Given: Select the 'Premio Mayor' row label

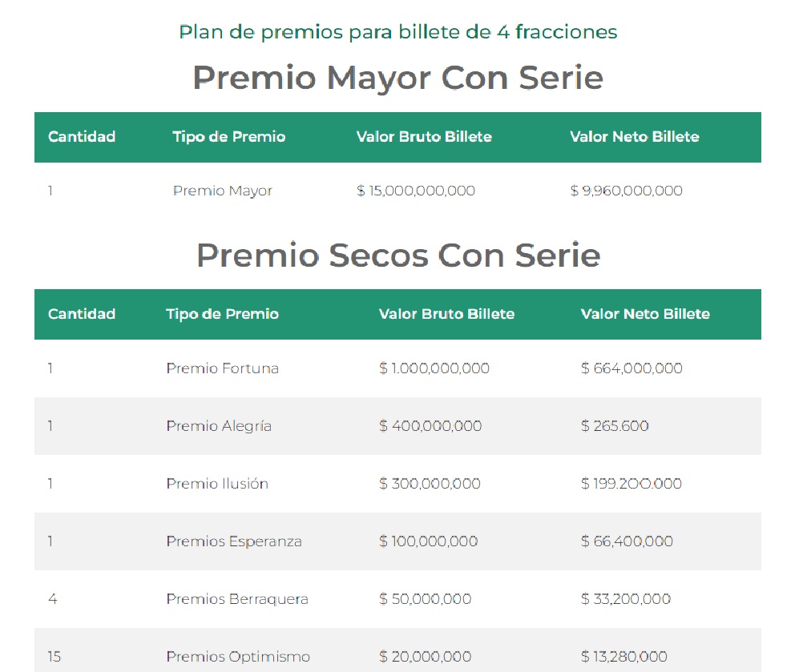Looking at the screenshot, I should click(222, 191).
